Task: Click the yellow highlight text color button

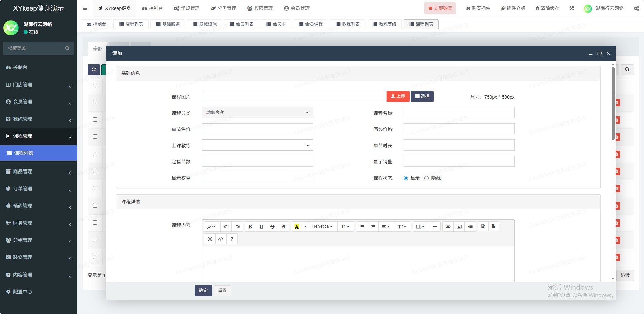Action: pyautogui.click(x=296, y=227)
